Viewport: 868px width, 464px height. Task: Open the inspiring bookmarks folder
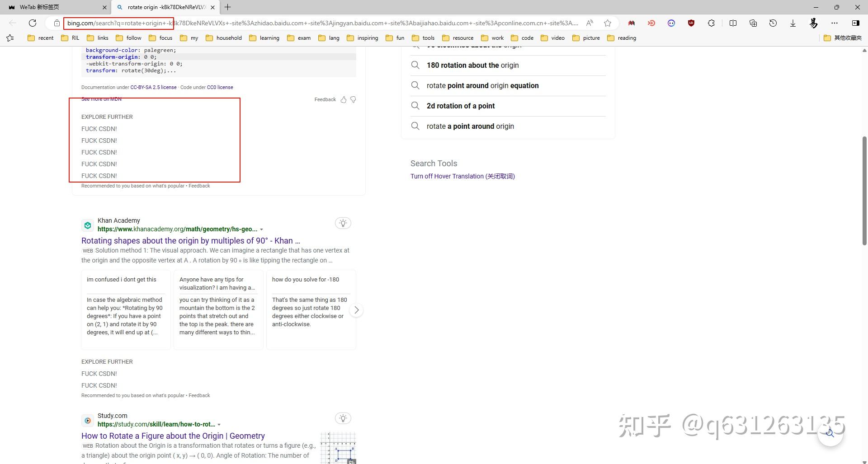coord(363,38)
